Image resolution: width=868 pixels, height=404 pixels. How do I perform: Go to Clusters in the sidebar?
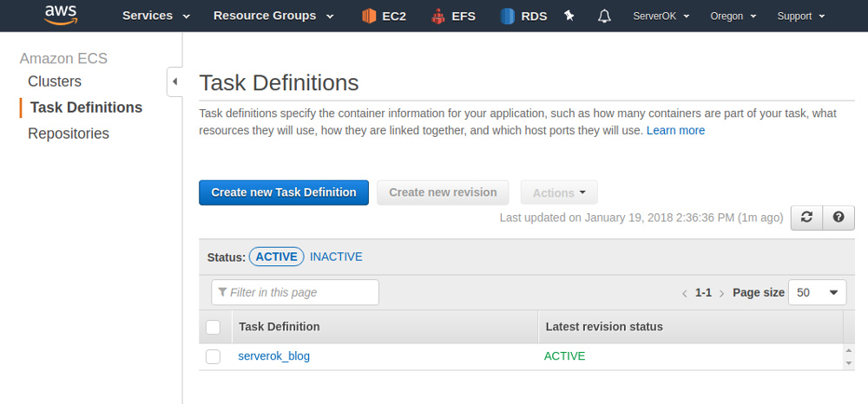coord(55,81)
